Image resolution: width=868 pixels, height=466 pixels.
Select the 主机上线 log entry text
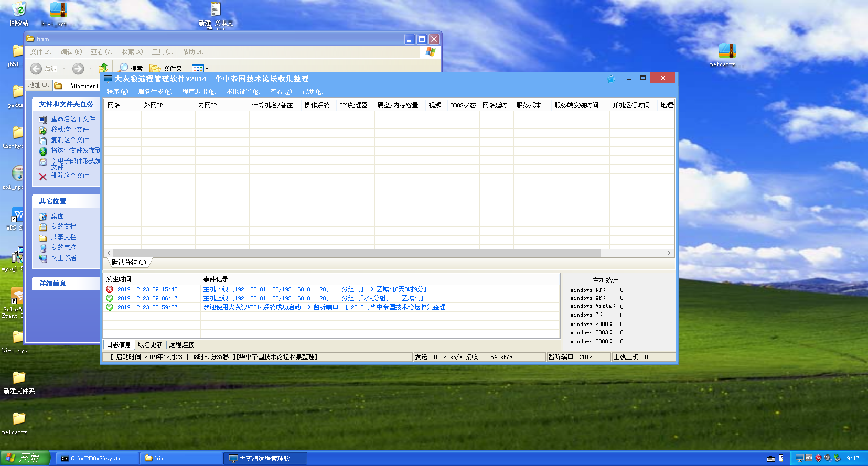[313, 298]
